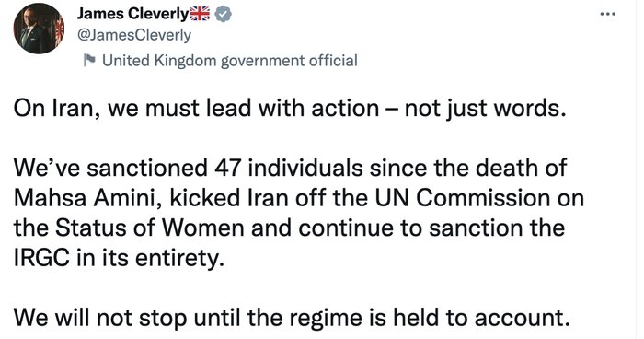Click the words 'not just words' in first line

485,109
